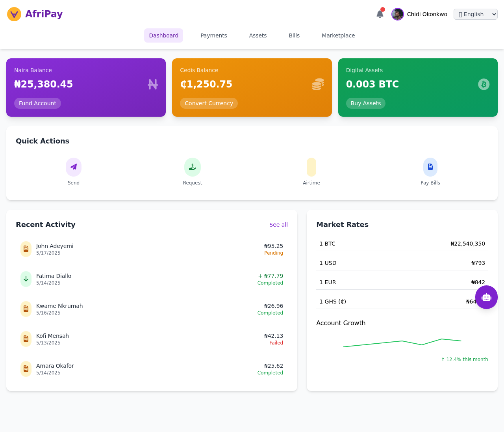
Task: Click the Fund Account button
Action: click(37, 103)
